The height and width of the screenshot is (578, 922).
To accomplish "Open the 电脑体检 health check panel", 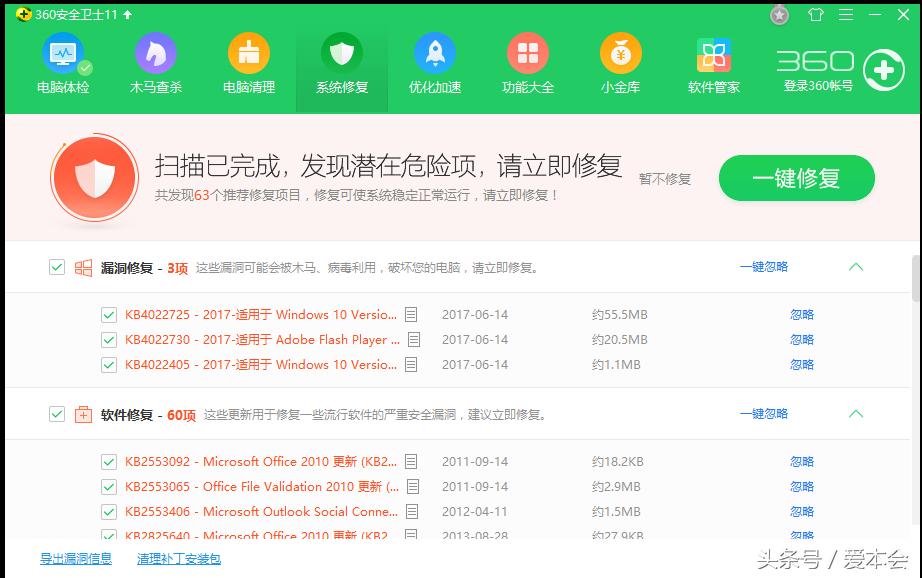I will 63,63.
